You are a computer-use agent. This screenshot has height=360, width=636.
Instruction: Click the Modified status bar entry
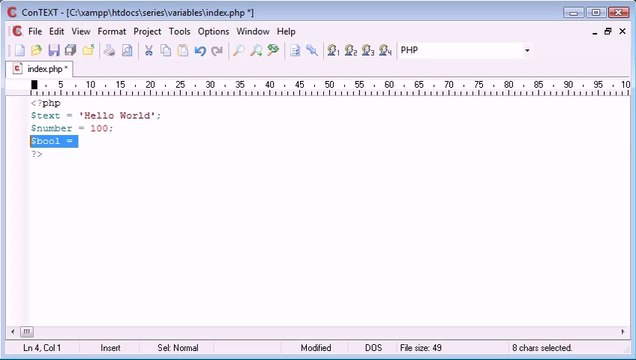316,348
